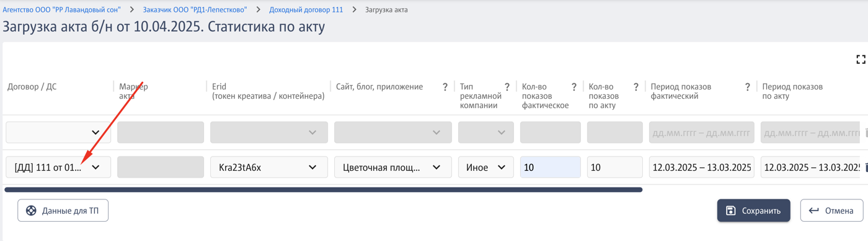Open the Иное campaign type dropdown
Image resolution: width=868 pixels, height=241 pixels.
486,167
